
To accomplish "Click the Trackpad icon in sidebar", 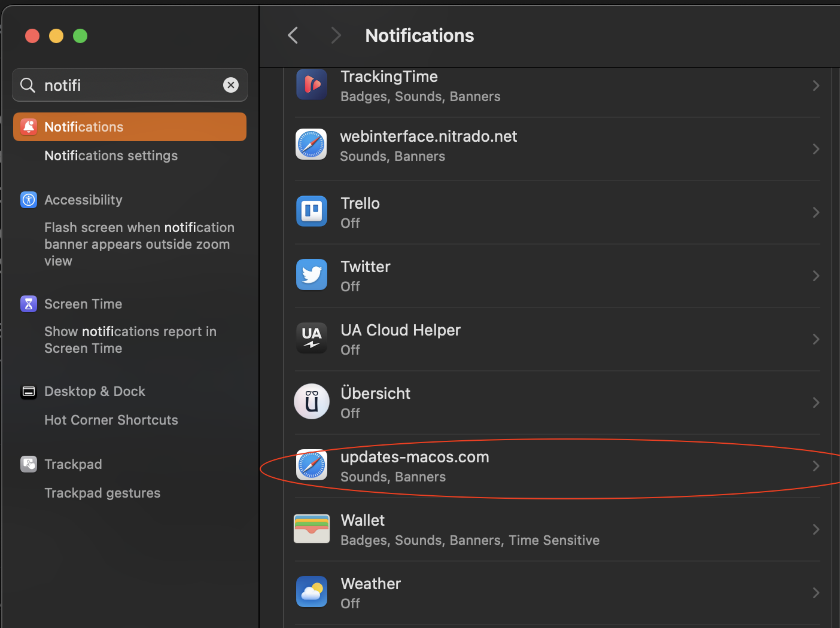I will pyautogui.click(x=29, y=464).
